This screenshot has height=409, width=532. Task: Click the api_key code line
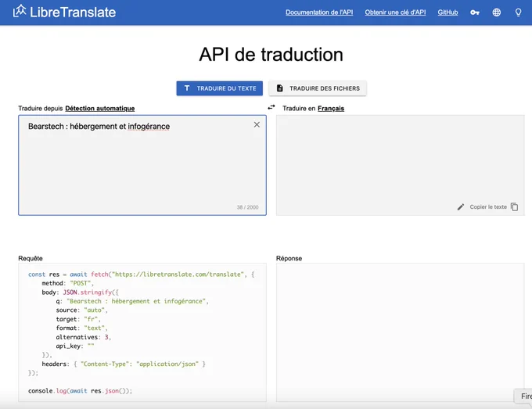point(75,346)
